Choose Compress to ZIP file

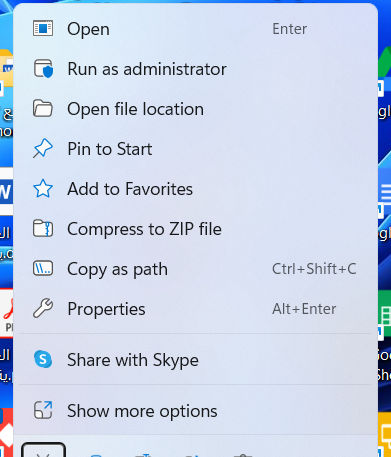coord(195,229)
